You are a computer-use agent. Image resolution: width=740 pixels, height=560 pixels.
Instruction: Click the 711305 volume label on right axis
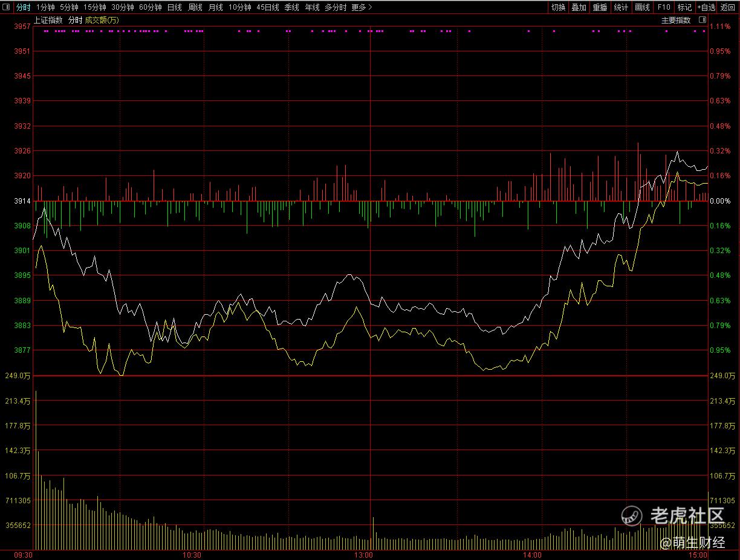[722, 500]
